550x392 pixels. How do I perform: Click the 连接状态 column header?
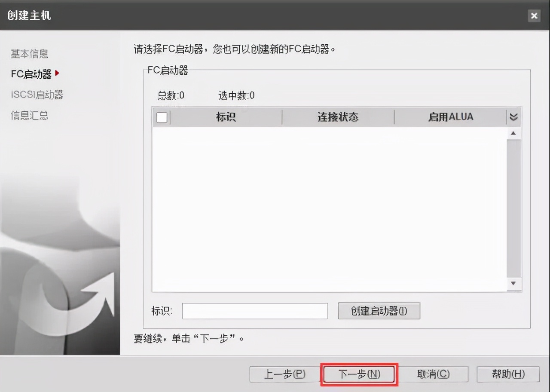tap(337, 116)
